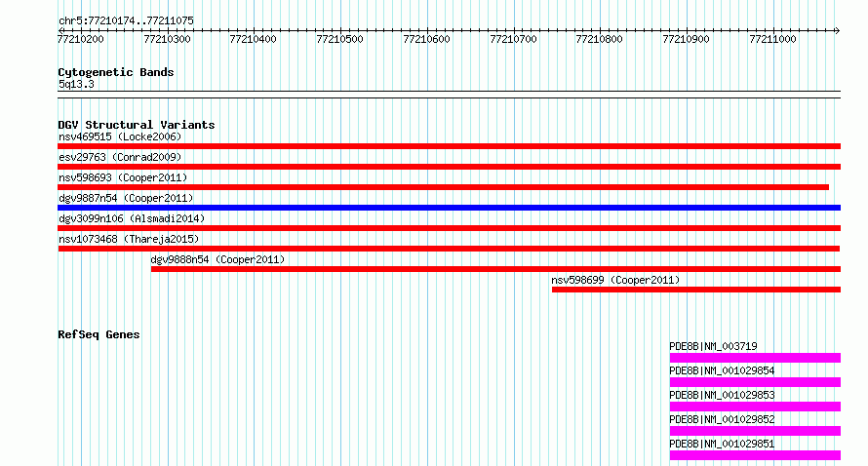Viewport: 868px width, 466px height.
Task: Click the right arrowhead of the coordinate ruler
Action: (838, 30)
